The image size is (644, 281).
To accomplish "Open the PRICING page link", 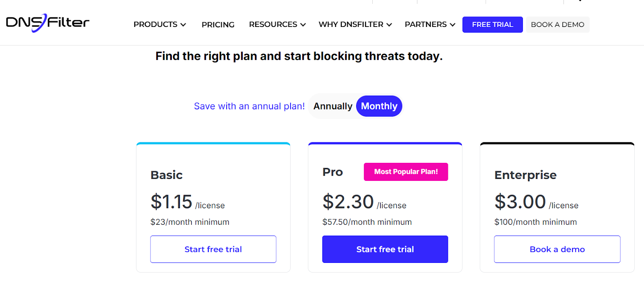I will (x=218, y=25).
